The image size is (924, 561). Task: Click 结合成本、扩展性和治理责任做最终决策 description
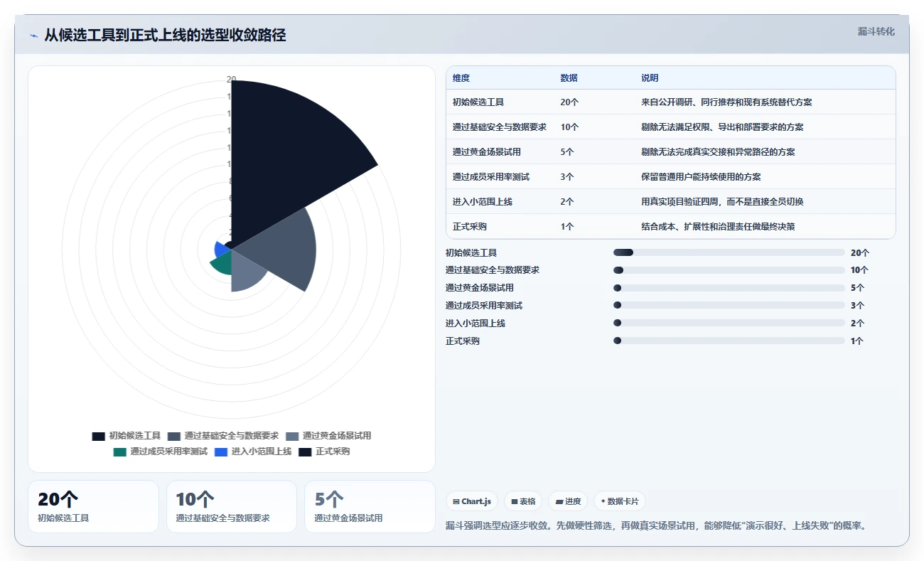[718, 227]
